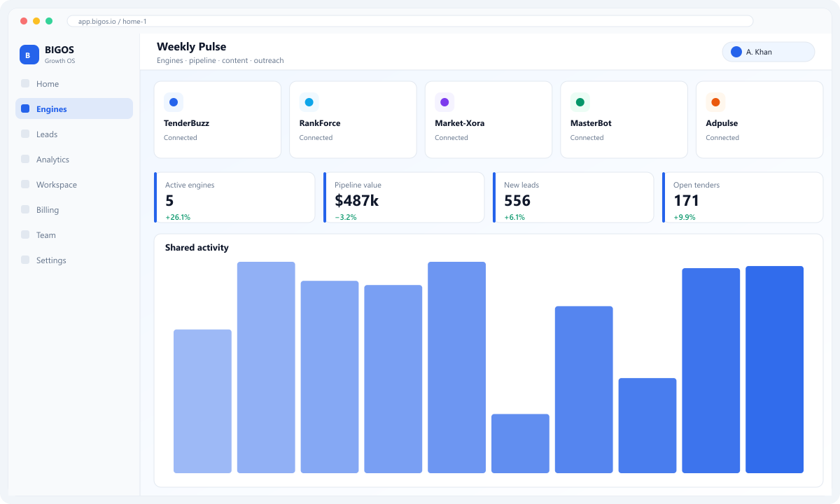Click the Weekly Pulse heading
The width and height of the screenshot is (840, 504).
point(192,47)
